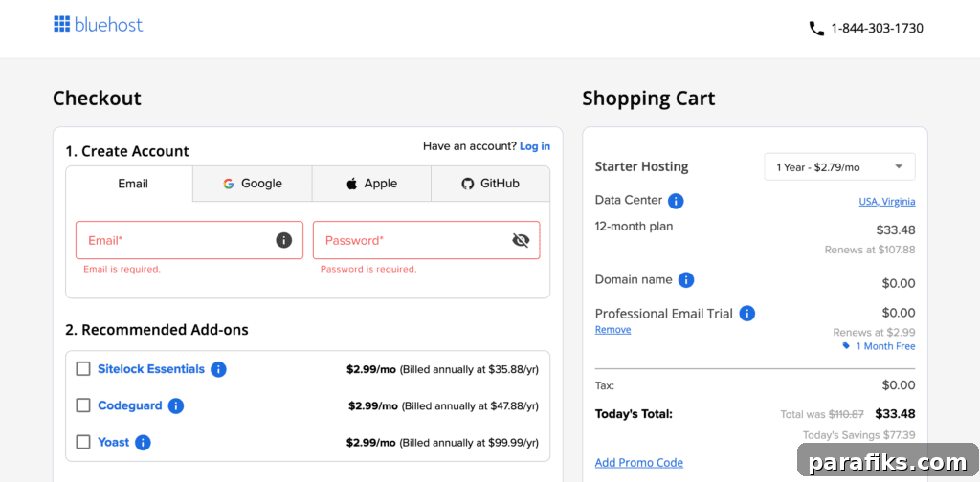Click Today's Total amount $33.48
This screenshot has height=482, width=980.
[x=895, y=413]
